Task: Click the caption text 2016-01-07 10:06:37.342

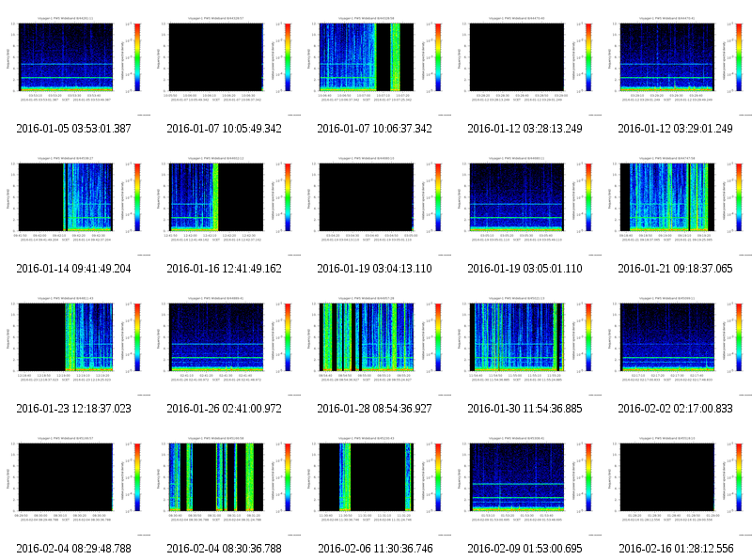Action: click(x=374, y=129)
